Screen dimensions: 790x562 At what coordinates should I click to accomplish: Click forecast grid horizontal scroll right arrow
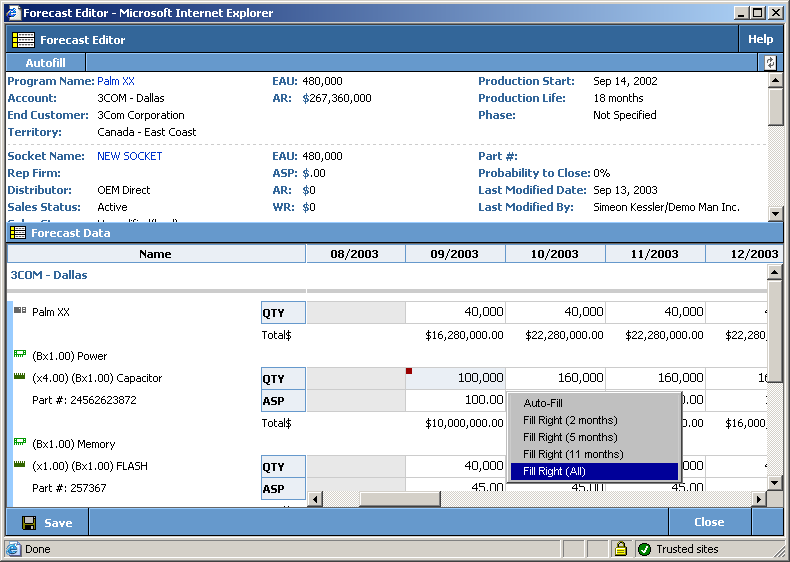(x=759, y=499)
